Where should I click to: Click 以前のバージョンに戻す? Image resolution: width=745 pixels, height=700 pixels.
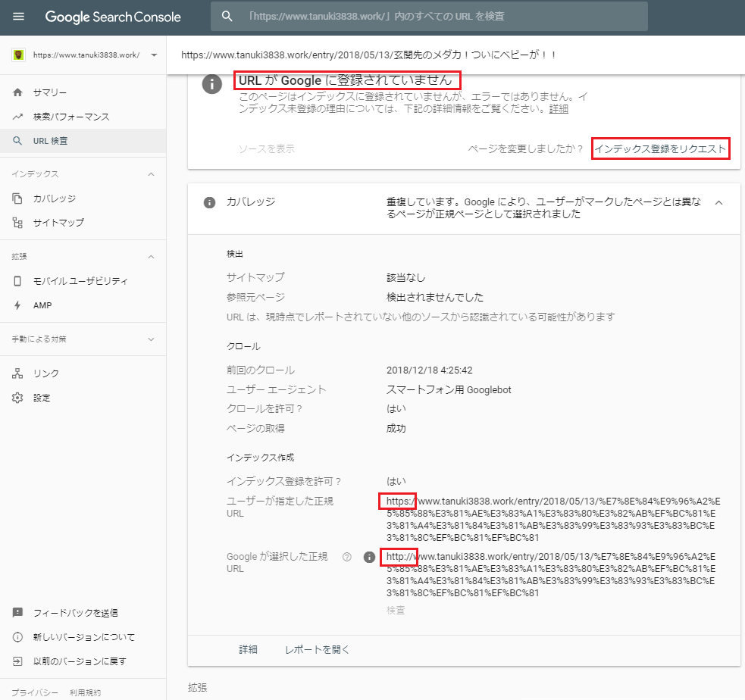(x=80, y=661)
